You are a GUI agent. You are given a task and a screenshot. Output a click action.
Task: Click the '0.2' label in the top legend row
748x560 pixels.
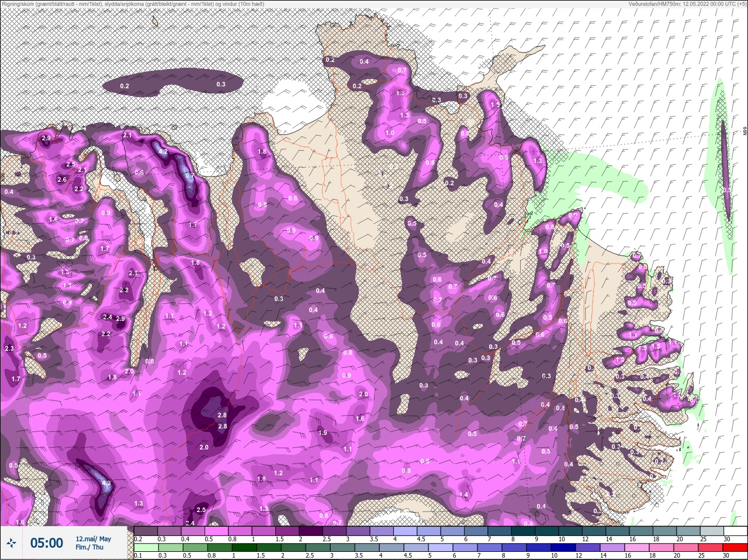tap(138, 539)
